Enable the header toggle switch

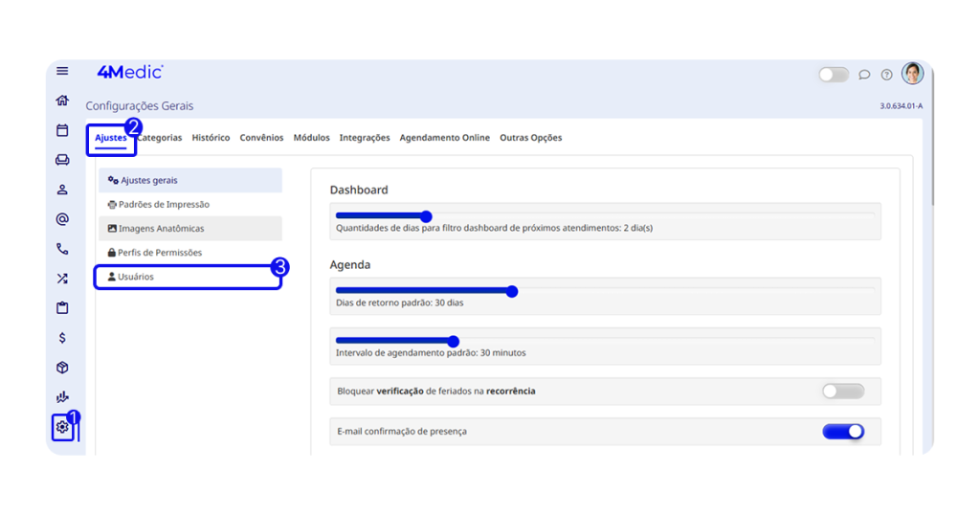pyautogui.click(x=833, y=75)
